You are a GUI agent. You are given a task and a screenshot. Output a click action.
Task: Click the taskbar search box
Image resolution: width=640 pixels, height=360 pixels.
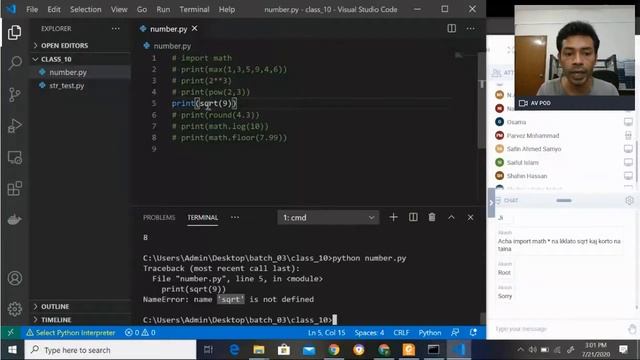tap(111, 350)
